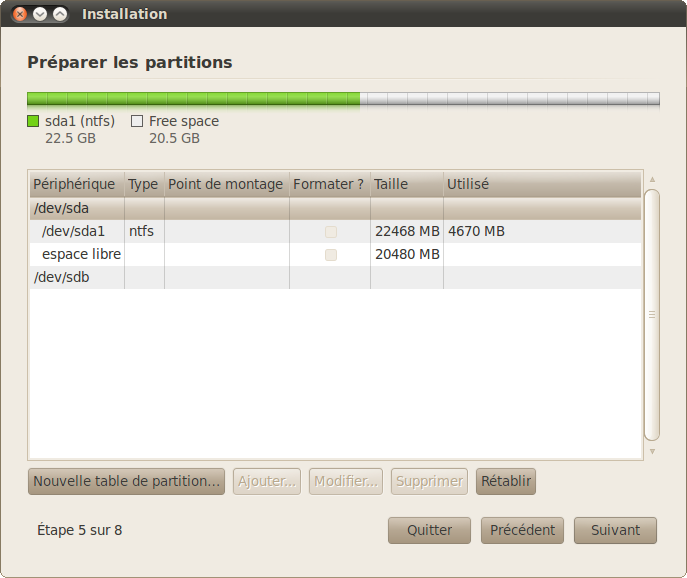
Task: Close the Installation window
Action: click(21, 14)
